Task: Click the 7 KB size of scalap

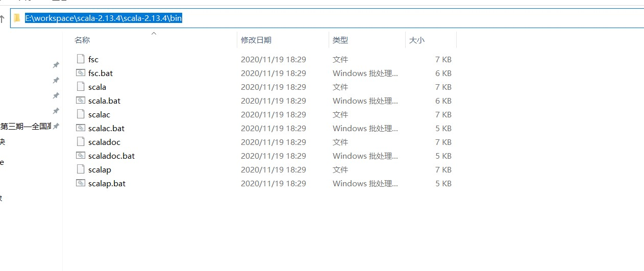Action: tap(443, 169)
